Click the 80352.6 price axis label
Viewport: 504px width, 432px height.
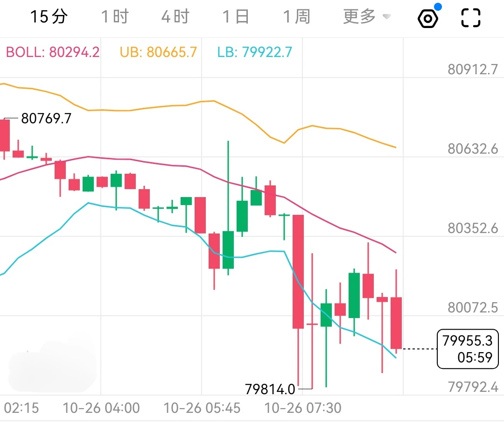[472, 228]
